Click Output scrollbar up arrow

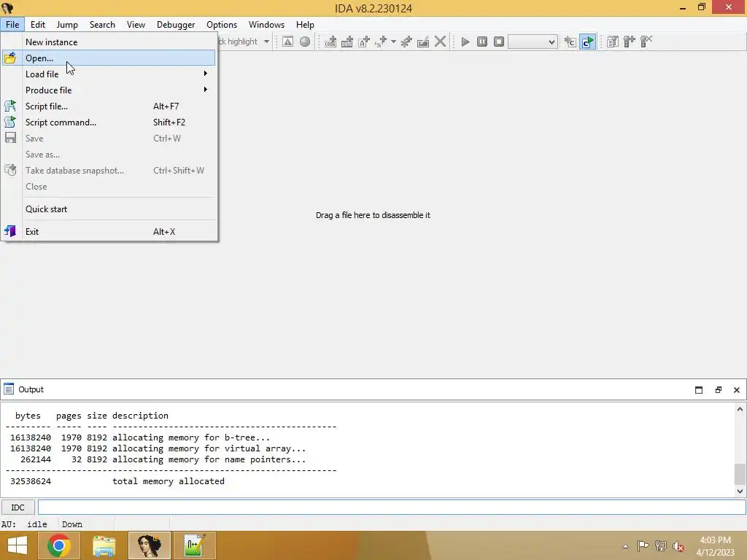pyautogui.click(x=740, y=409)
